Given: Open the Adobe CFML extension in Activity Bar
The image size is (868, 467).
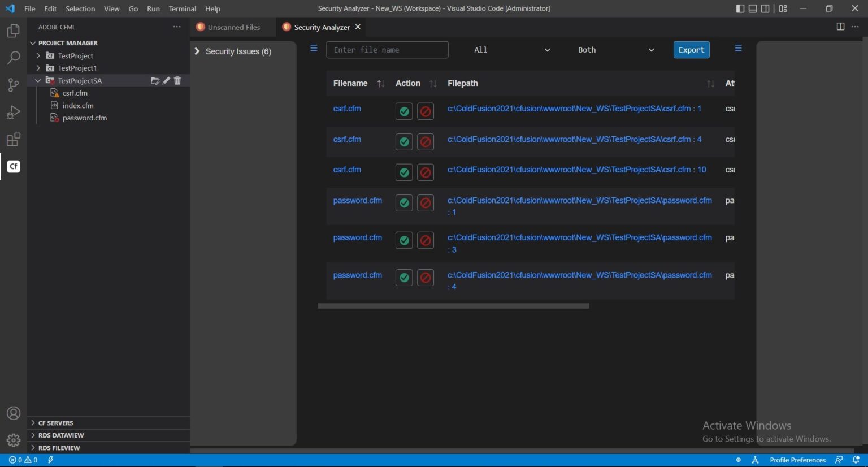Looking at the screenshot, I should point(13,166).
